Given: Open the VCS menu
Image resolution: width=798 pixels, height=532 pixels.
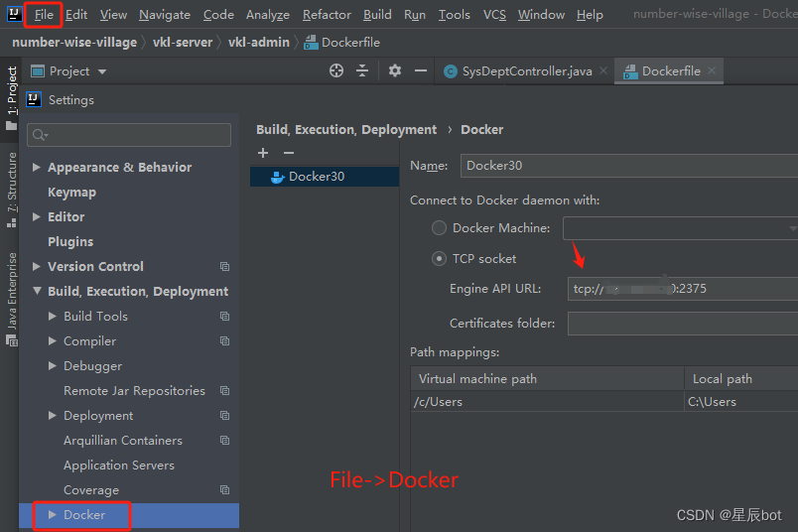Looking at the screenshot, I should [x=494, y=15].
